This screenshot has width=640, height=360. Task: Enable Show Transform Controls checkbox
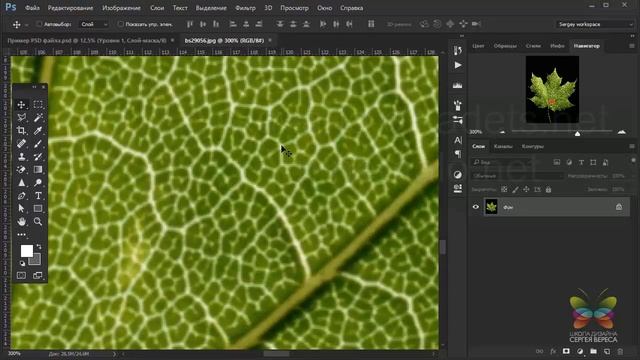coord(120,24)
